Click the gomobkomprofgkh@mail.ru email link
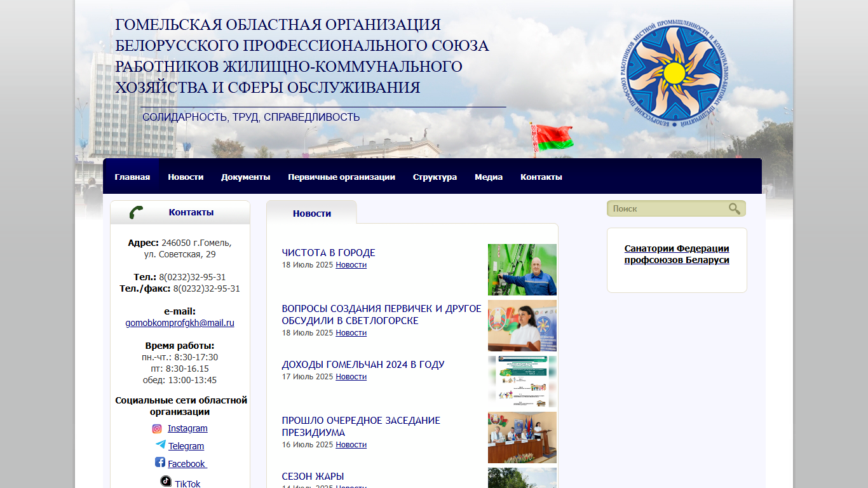The image size is (868, 488). point(180,323)
